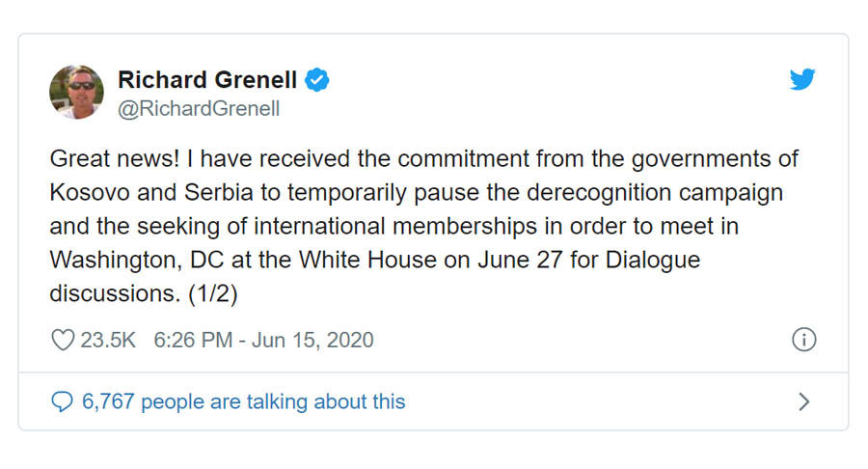The height and width of the screenshot is (469, 868).
Task: Click the Jun 15, 2020 date
Action: point(313,340)
